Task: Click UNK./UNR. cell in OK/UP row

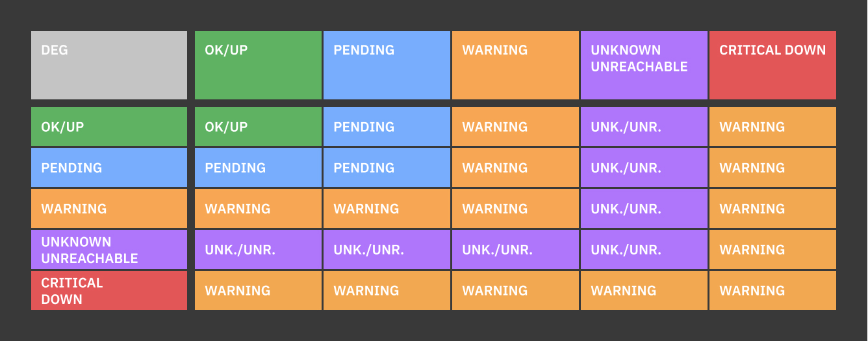Action: point(644,127)
